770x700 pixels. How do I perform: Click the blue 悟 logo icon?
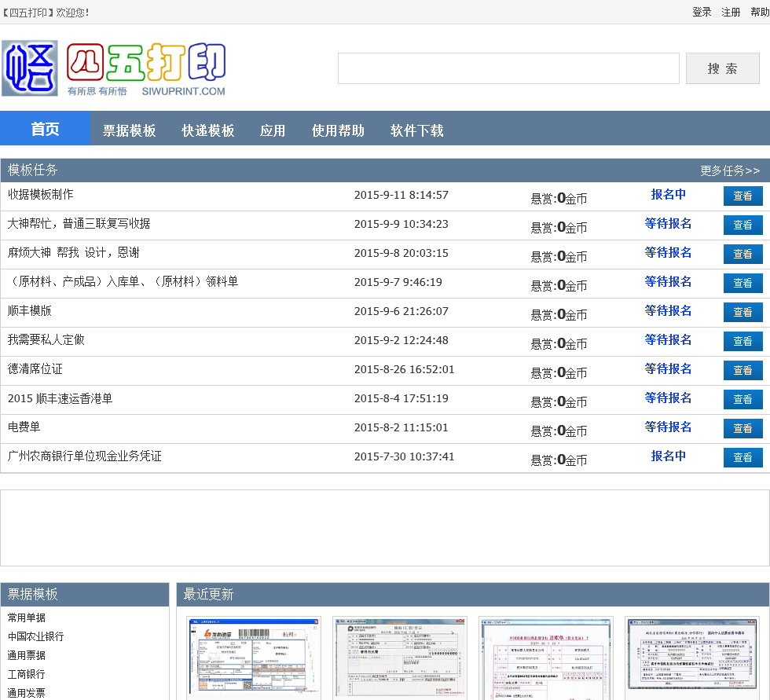pyautogui.click(x=30, y=68)
